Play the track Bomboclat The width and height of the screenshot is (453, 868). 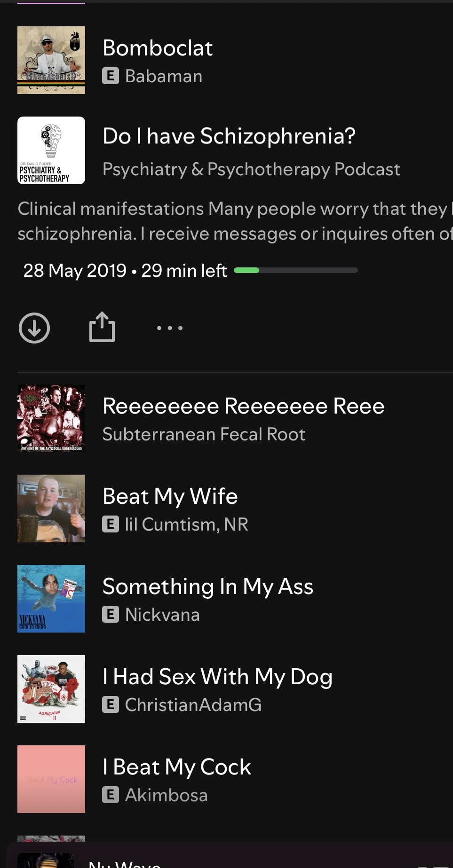158,48
